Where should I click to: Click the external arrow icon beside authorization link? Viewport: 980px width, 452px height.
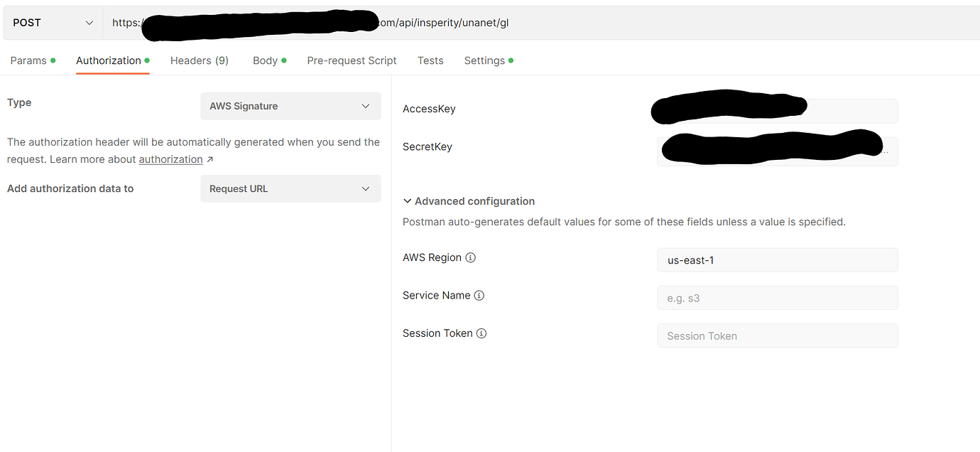pyautogui.click(x=210, y=160)
